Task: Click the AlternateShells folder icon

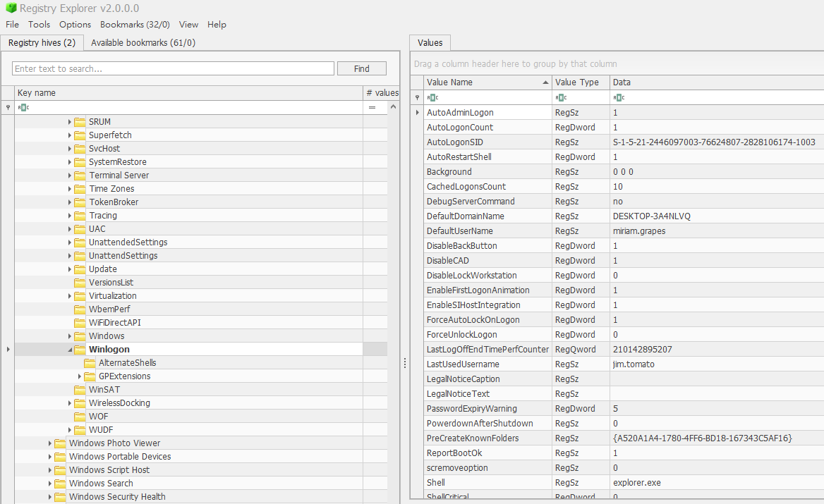Action: (90, 363)
